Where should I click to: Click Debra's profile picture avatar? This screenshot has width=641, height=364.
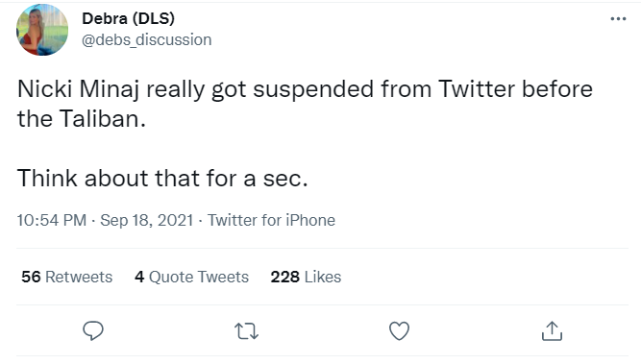[x=42, y=30]
